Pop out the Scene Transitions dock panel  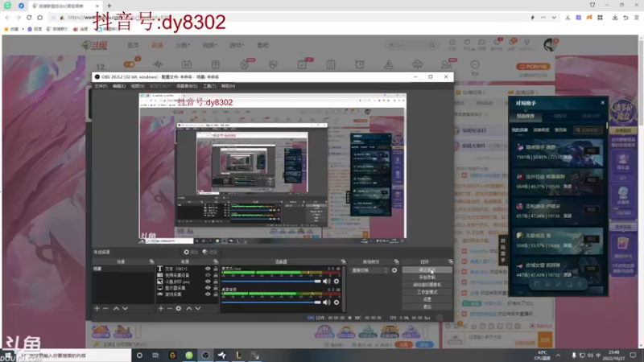396,261
